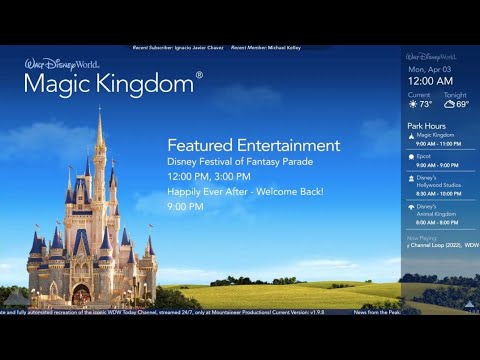480x360 pixels.
Task: Click the castle icon next to Magic Kingdom hours
Action: coord(411,136)
